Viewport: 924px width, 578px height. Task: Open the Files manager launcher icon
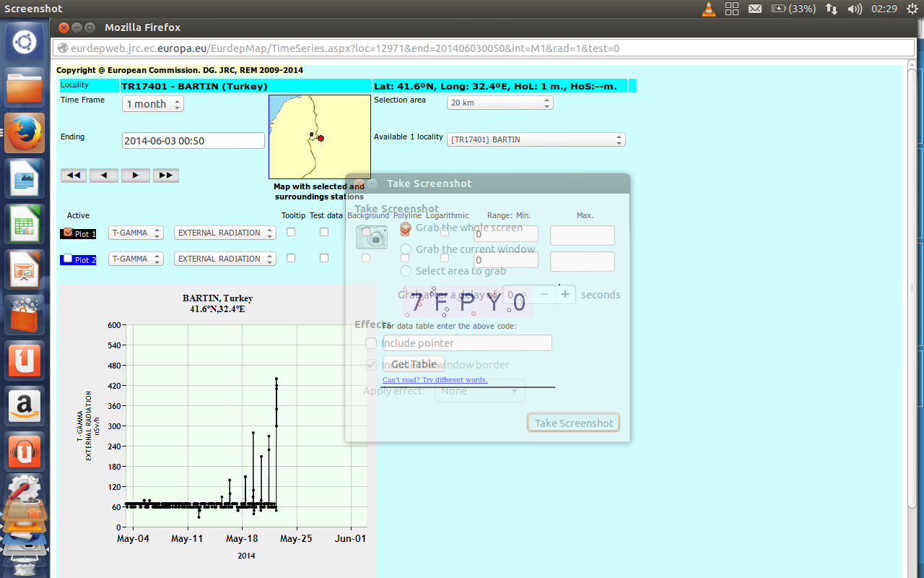(25, 87)
